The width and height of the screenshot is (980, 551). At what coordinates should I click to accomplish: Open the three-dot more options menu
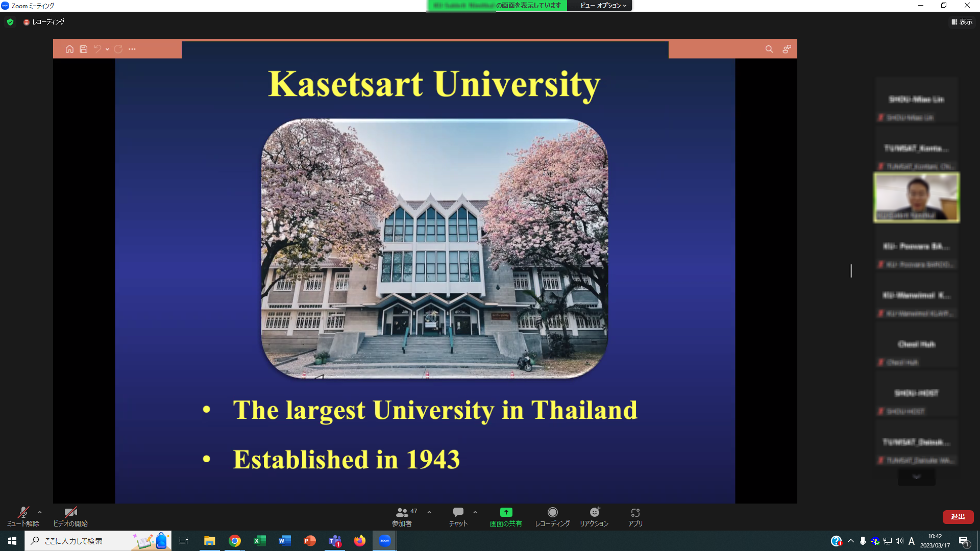point(132,49)
